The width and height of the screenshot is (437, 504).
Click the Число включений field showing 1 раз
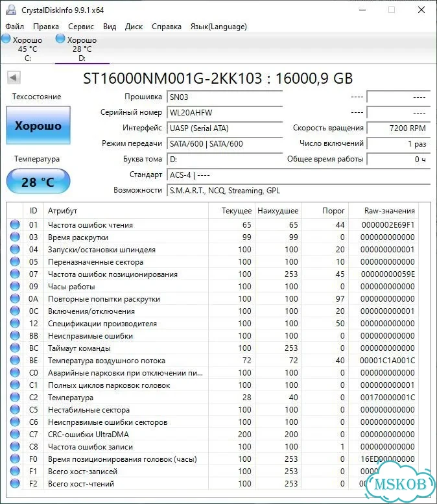tap(399, 144)
